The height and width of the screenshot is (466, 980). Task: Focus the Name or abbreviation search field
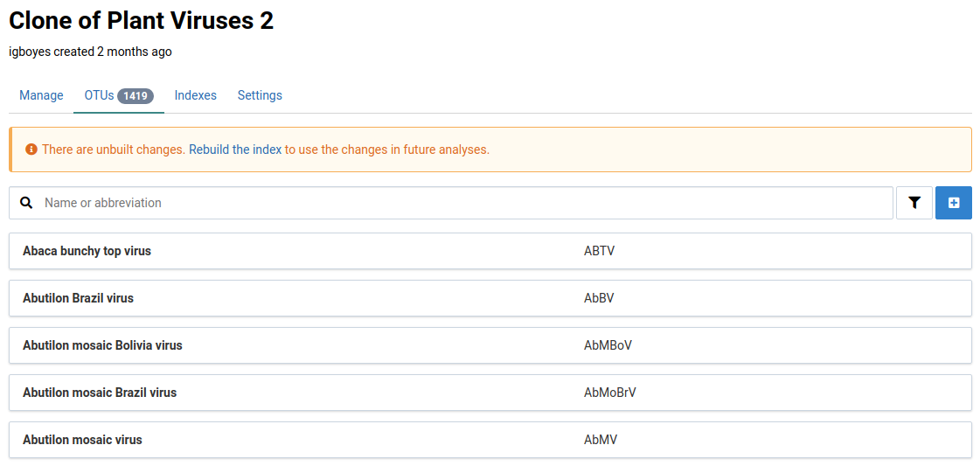click(x=463, y=203)
